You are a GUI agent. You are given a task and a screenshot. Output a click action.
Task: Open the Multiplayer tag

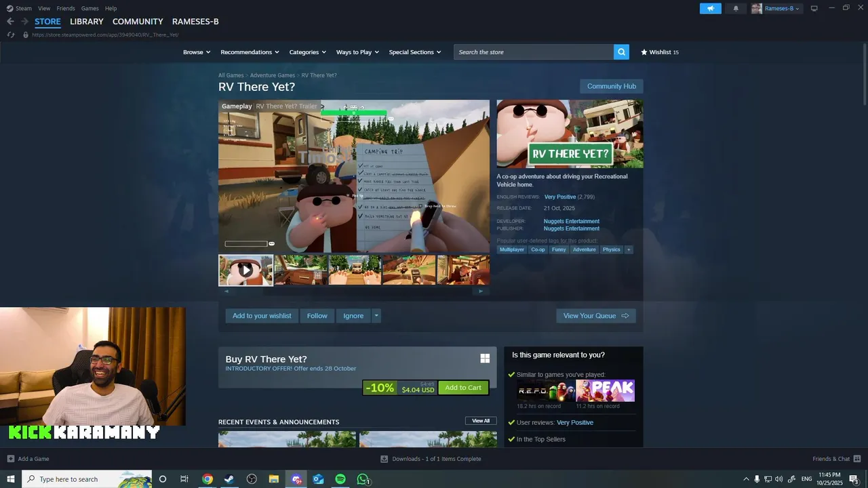[x=512, y=249]
